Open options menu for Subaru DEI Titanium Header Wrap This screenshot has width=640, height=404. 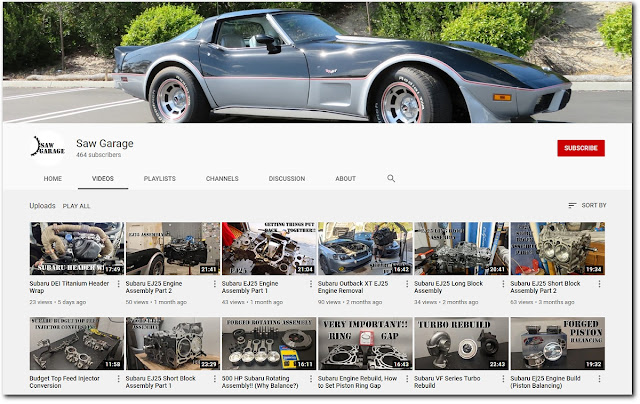point(118,284)
